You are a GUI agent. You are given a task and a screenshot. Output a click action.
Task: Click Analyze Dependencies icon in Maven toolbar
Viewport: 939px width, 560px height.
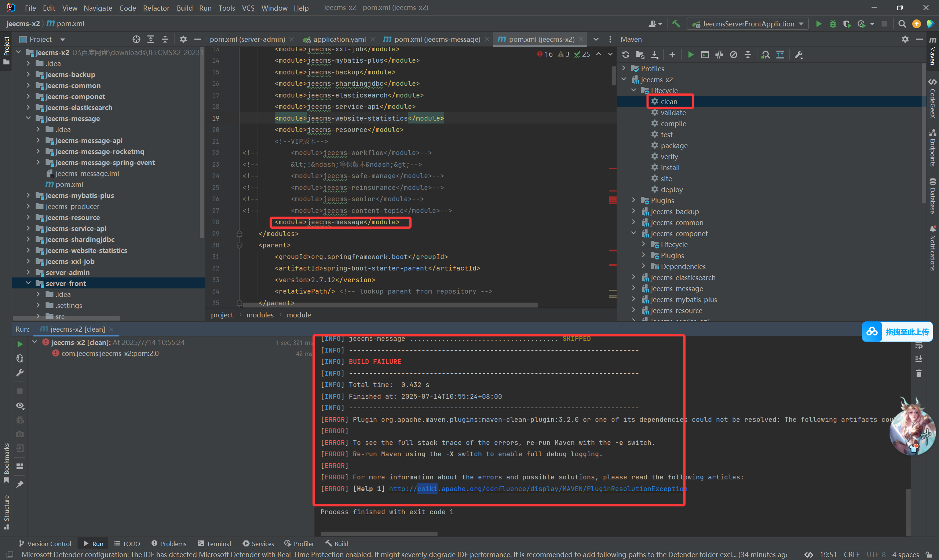tap(765, 55)
